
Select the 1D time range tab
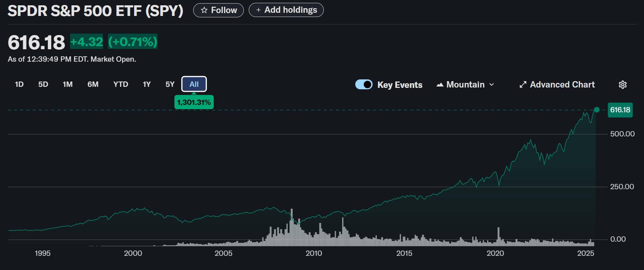point(19,84)
